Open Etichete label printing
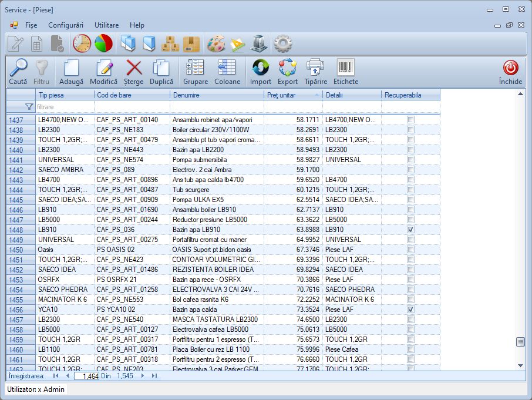This screenshot has height=400, width=532. coord(346,70)
